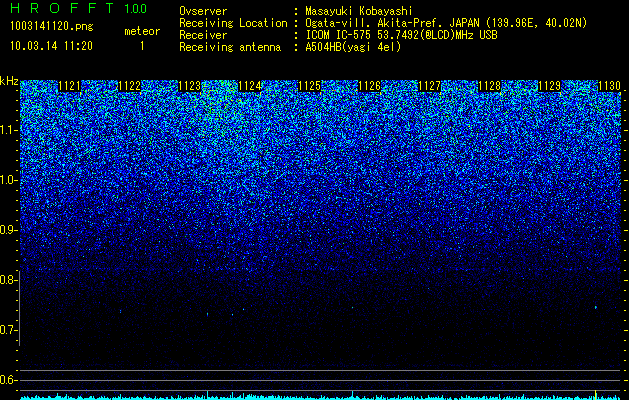Click the 1124 time marker

click(250, 86)
